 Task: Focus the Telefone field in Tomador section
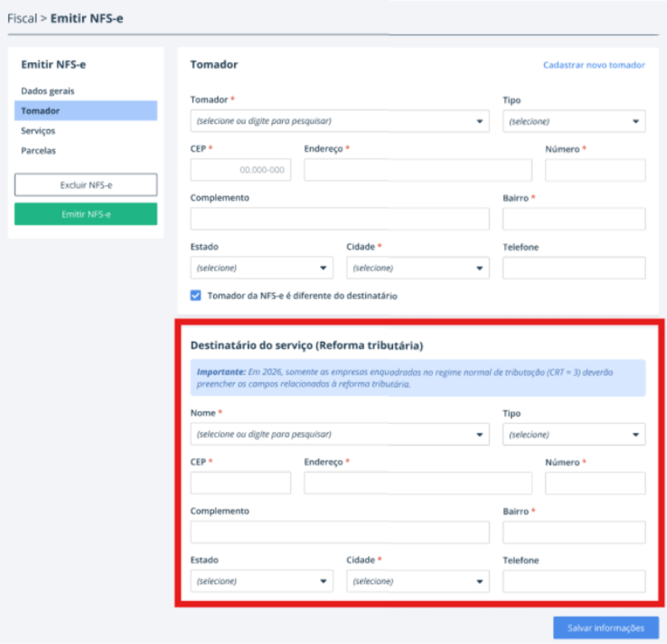(x=574, y=268)
